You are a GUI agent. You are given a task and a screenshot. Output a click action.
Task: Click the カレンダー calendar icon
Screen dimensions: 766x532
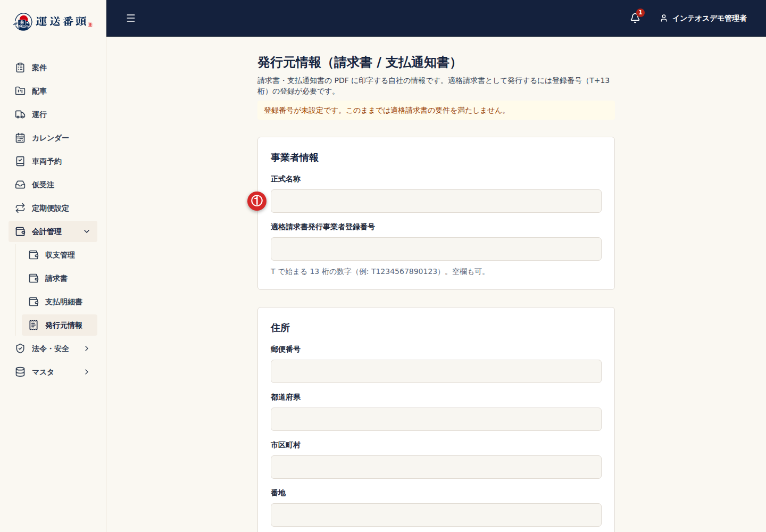(x=20, y=138)
